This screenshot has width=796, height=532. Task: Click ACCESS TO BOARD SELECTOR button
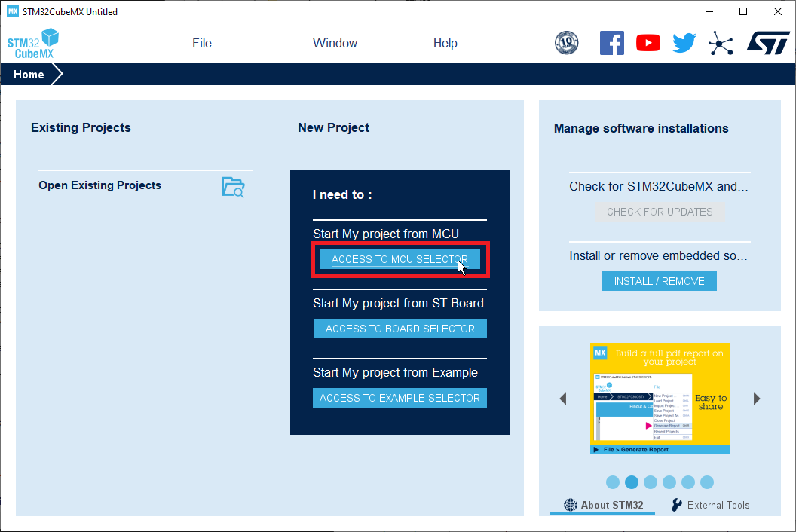400,329
